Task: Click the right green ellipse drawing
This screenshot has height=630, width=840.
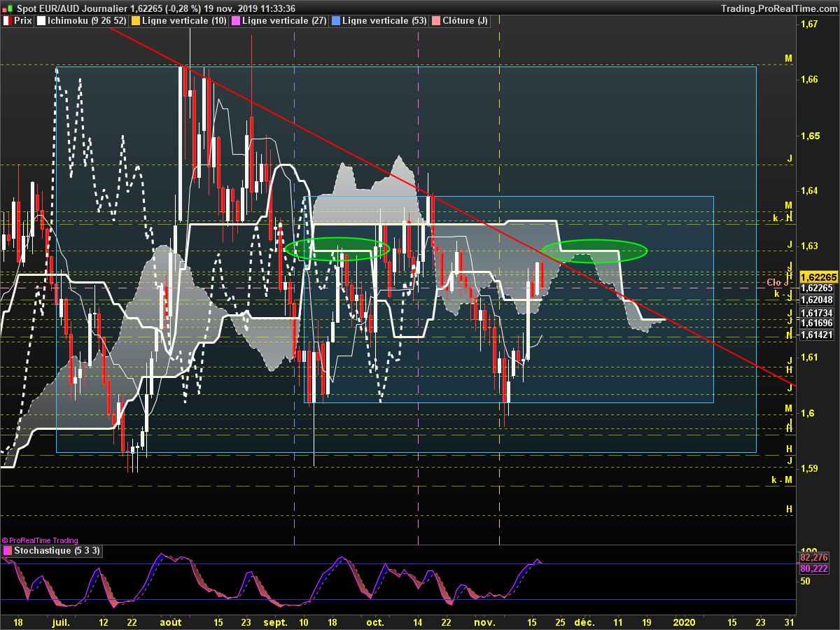Action: click(x=595, y=251)
